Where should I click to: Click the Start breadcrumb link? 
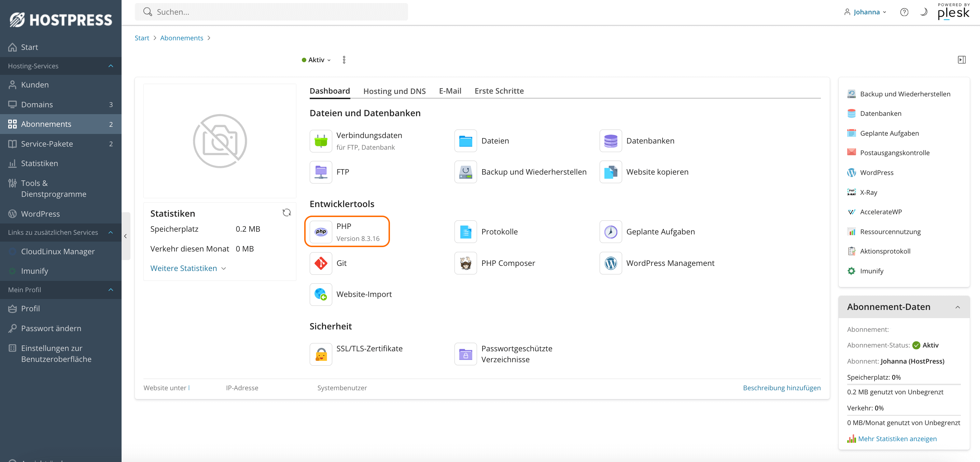(x=142, y=38)
